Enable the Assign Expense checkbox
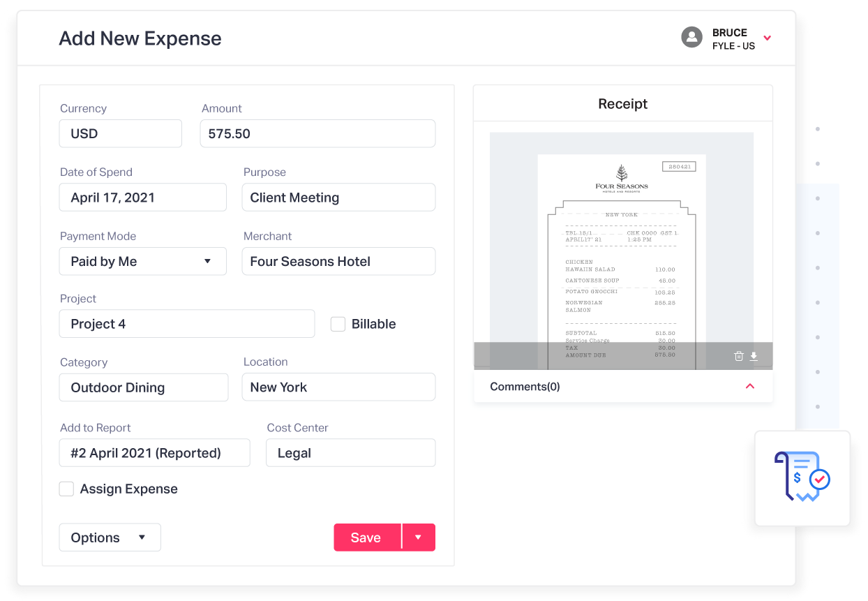The width and height of the screenshot is (868, 601). pos(66,489)
